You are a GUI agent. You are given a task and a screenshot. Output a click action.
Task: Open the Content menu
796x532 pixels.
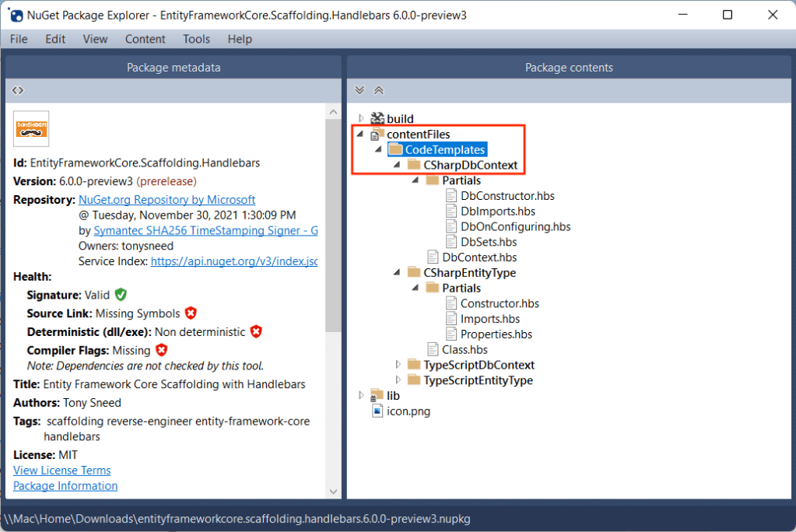(x=145, y=39)
